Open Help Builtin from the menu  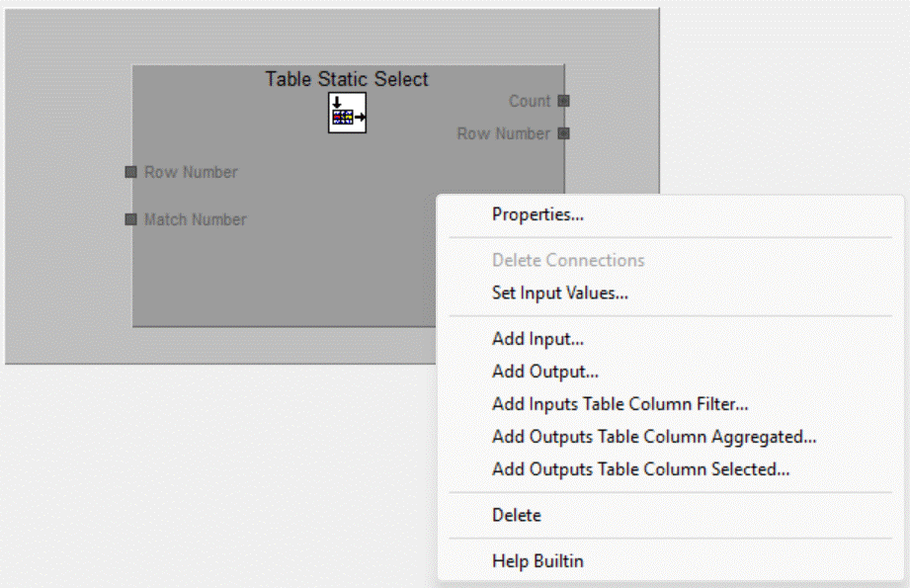[538, 561]
